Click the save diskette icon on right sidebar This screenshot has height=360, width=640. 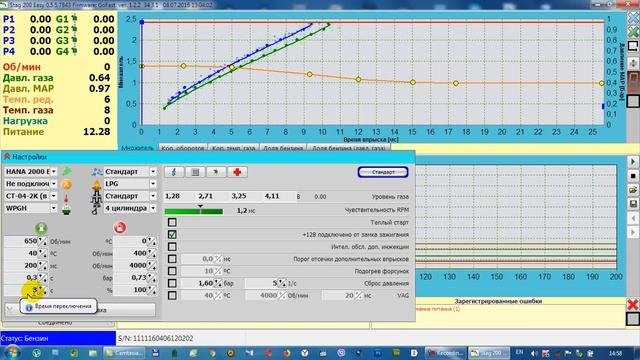point(633,204)
